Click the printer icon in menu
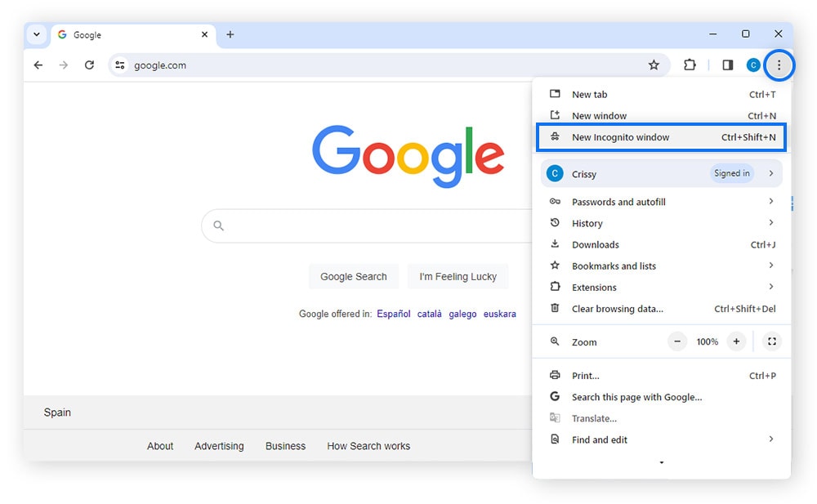The image size is (817, 504). (555, 375)
